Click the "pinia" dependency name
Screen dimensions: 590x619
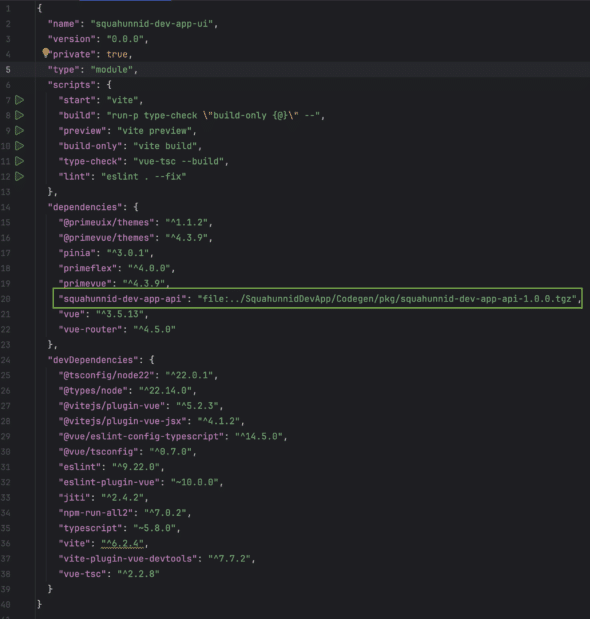click(77, 253)
